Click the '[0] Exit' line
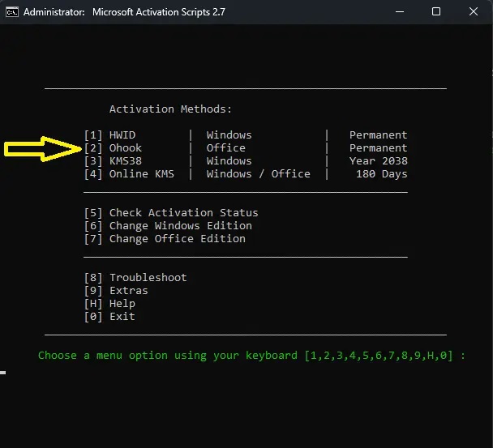 coord(109,317)
